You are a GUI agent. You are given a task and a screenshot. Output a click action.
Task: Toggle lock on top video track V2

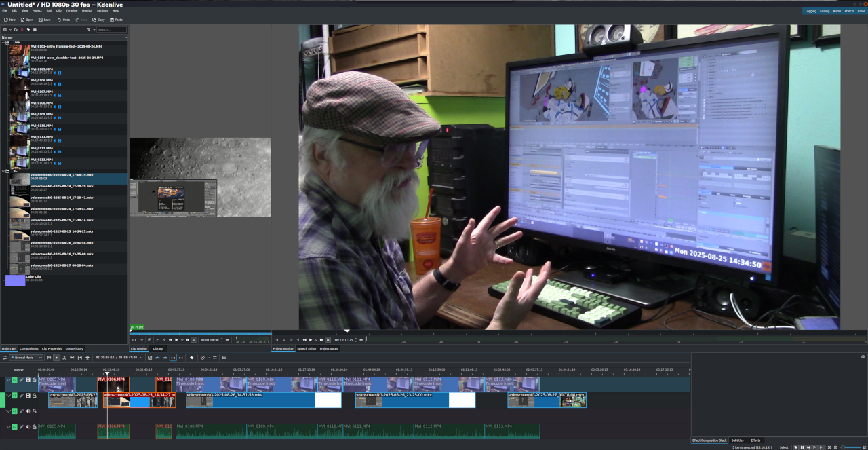point(35,380)
